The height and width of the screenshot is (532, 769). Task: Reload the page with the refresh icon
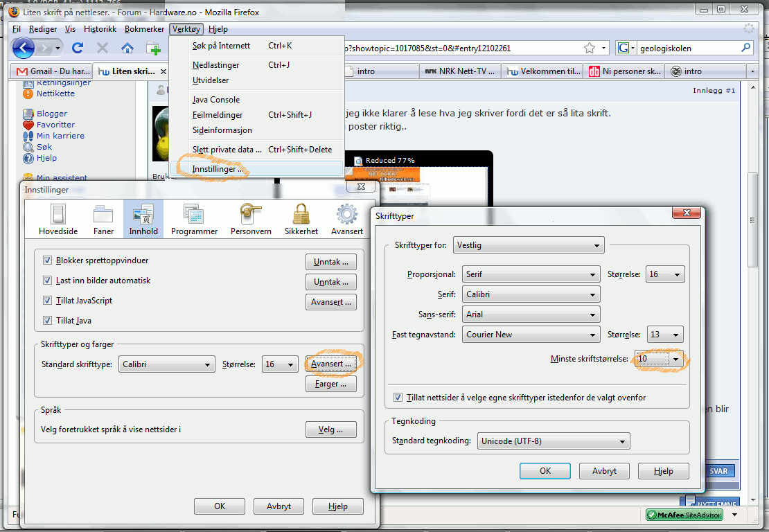tap(78, 48)
